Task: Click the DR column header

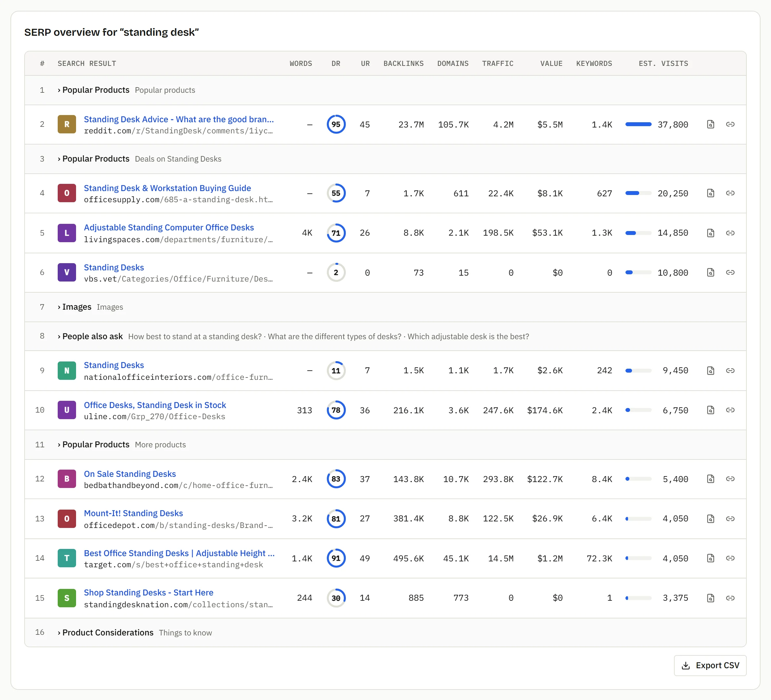Action: click(x=336, y=64)
